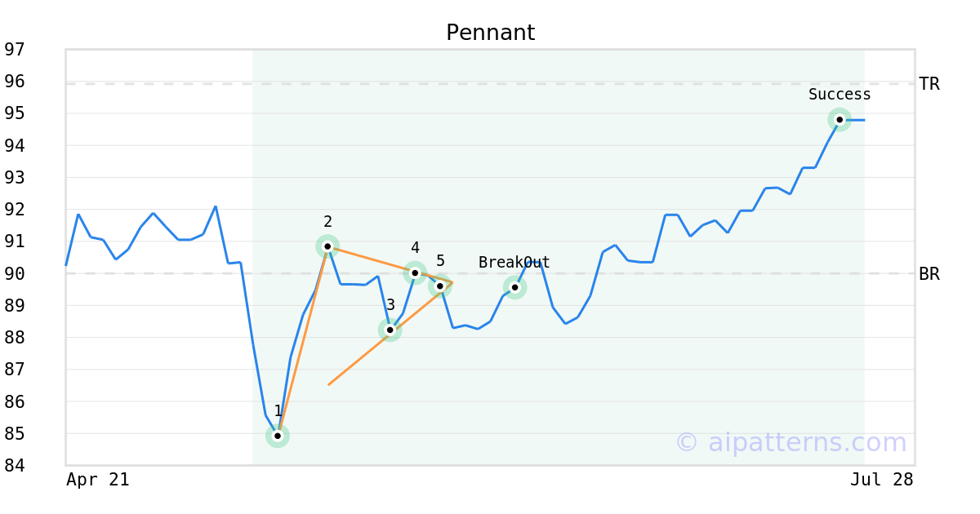The image size is (980, 514).
Task: Click pattern point marker 3
Action: coord(390,330)
